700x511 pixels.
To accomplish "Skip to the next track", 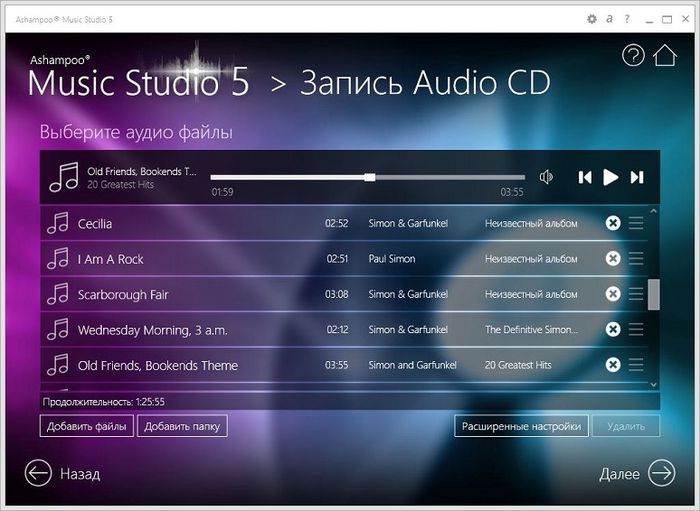I will [x=637, y=177].
